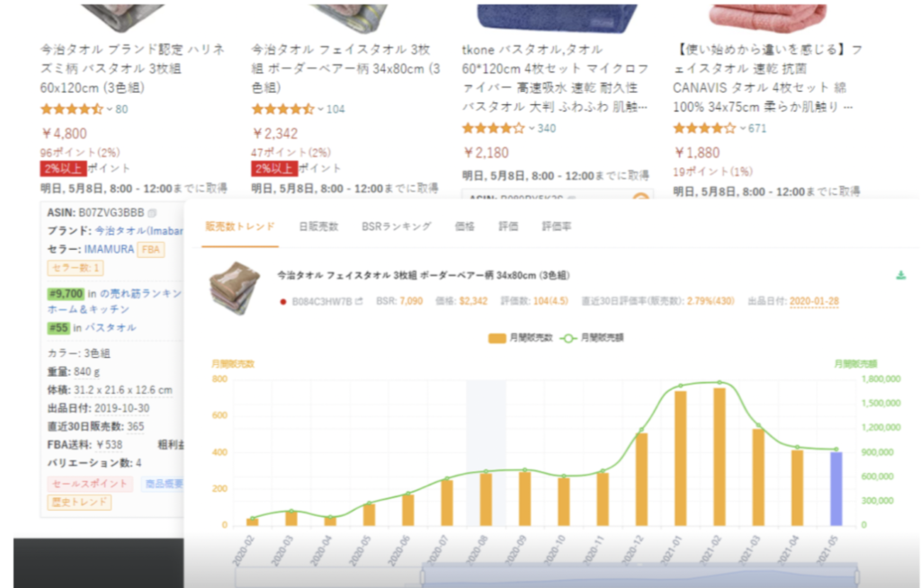Click the timeline range slider below the chart
The image size is (921, 588).
click(x=639, y=575)
